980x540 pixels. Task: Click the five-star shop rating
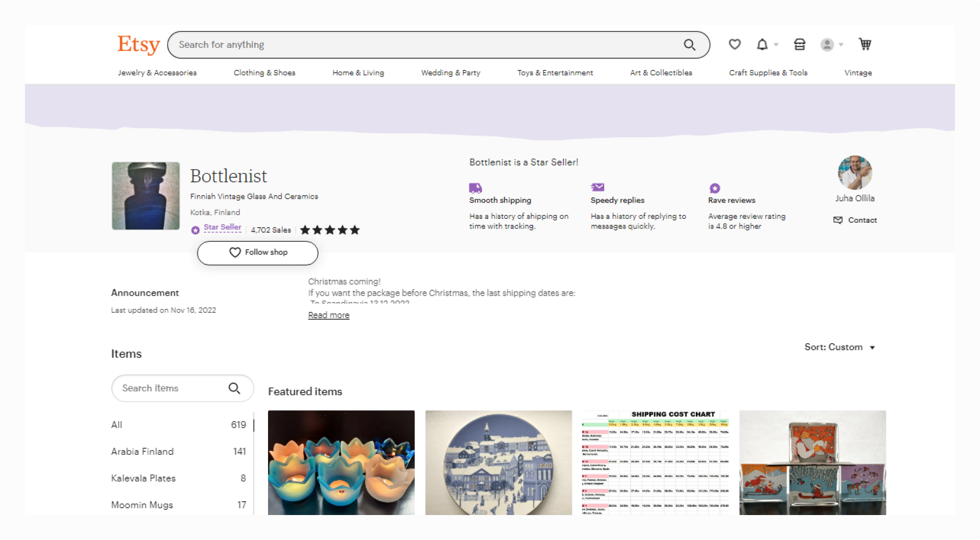330,230
